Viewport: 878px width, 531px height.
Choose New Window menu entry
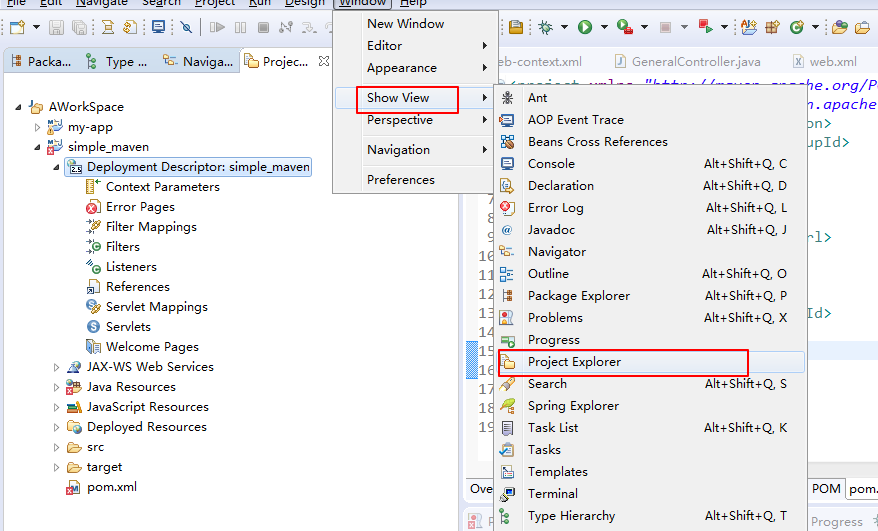pyautogui.click(x=413, y=24)
